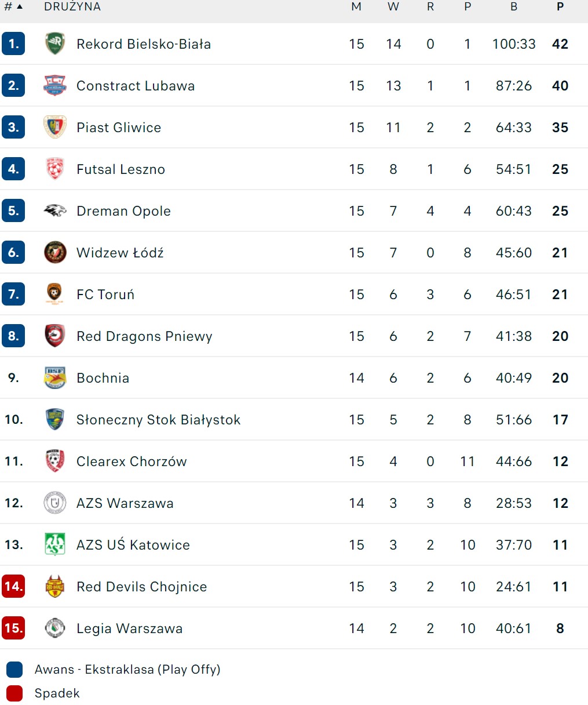The image size is (588, 705).
Task: Open the Red Dragons Pniewy team link
Action: 144,336
